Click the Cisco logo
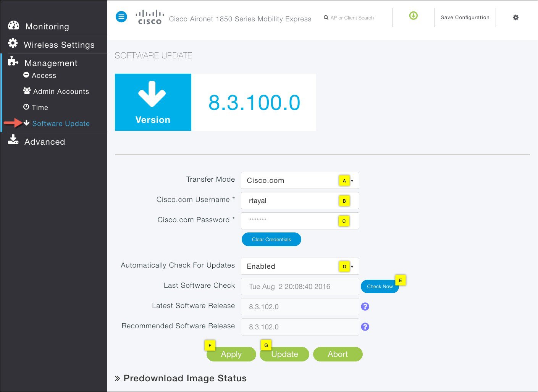 pos(150,18)
